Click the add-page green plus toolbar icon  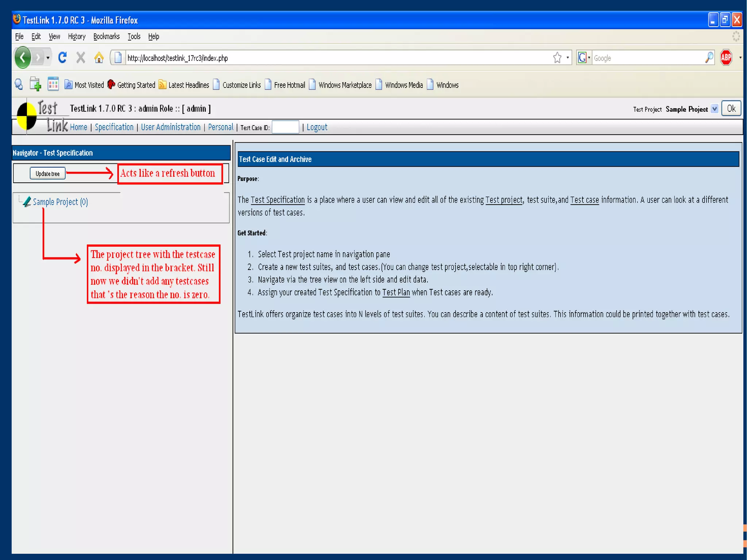point(35,84)
